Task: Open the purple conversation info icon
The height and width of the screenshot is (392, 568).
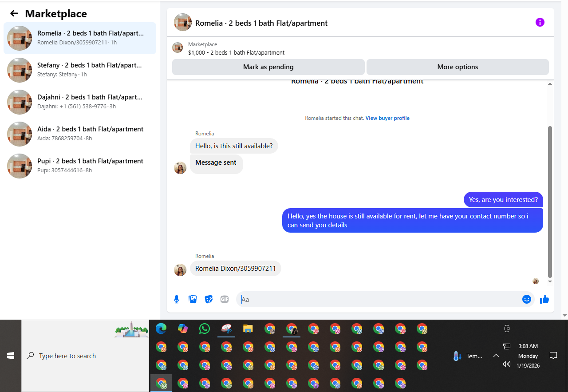Action: (540, 22)
